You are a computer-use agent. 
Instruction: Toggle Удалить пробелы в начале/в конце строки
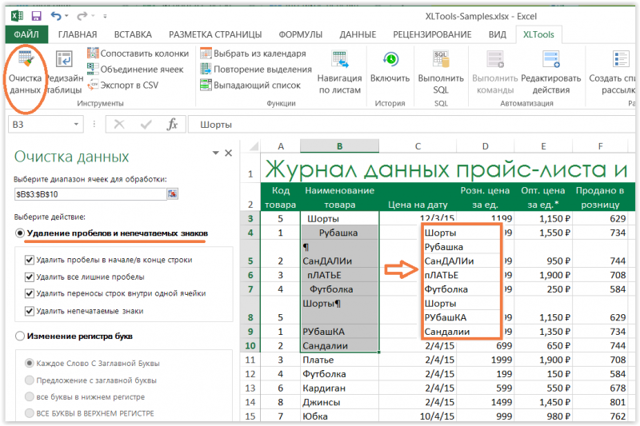pyautogui.click(x=29, y=260)
